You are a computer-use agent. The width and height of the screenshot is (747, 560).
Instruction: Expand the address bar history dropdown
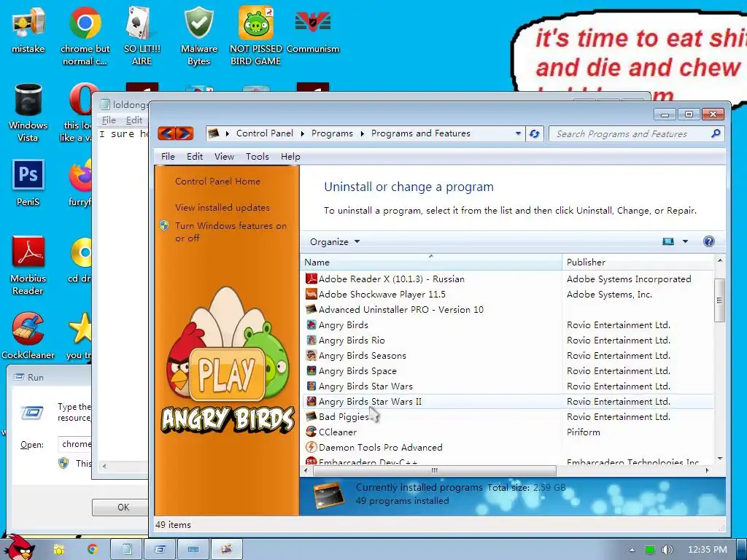(518, 134)
